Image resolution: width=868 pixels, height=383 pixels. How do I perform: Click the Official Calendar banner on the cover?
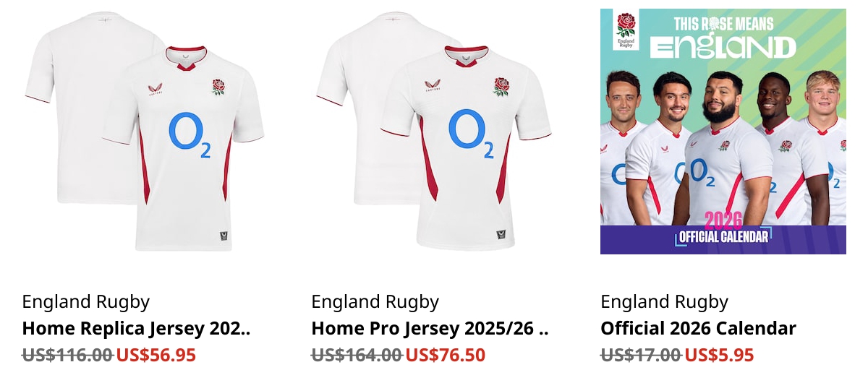coord(723,236)
